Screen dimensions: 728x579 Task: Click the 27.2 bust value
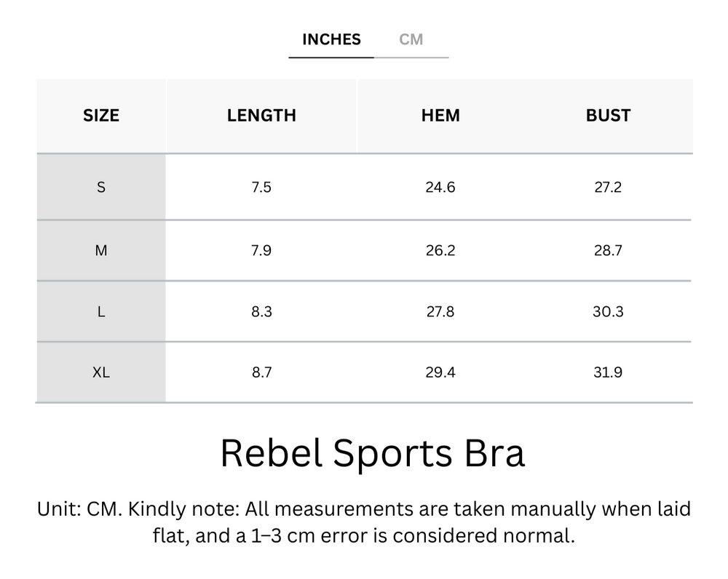click(608, 187)
